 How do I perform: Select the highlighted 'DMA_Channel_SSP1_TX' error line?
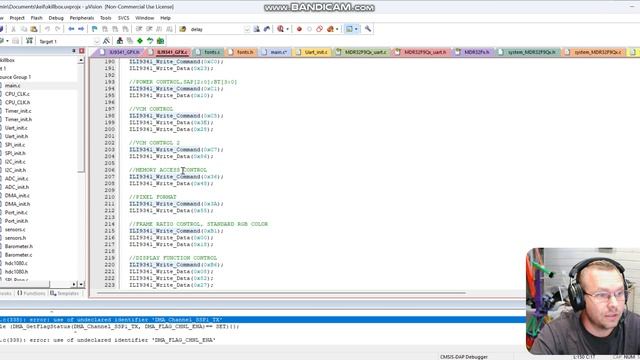tap(263, 320)
